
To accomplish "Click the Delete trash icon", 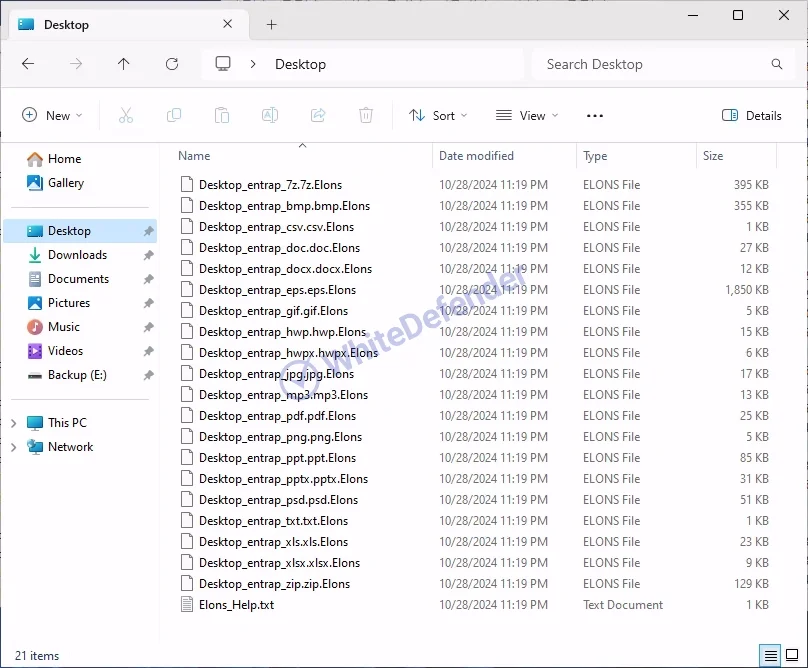I will (366, 115).
